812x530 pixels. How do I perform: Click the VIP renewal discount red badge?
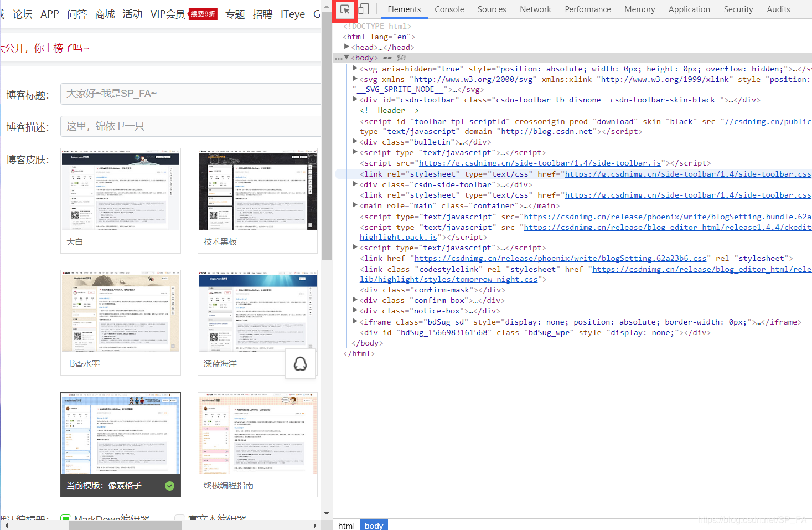tap(203, 14)
